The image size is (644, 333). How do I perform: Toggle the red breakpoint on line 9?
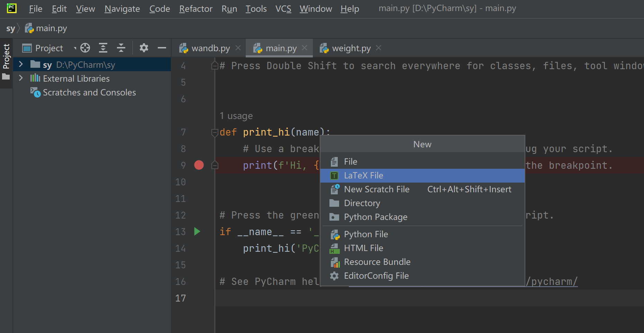coord(199,165)
